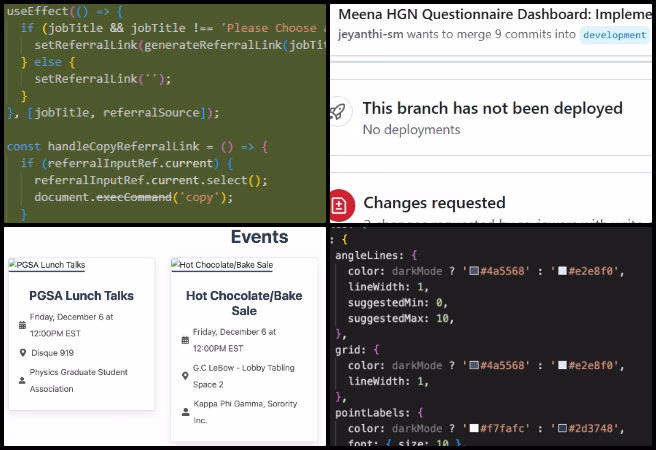Click the red Changes requested icon
Screen dimensions: 656x450
[x=342, y=205]
